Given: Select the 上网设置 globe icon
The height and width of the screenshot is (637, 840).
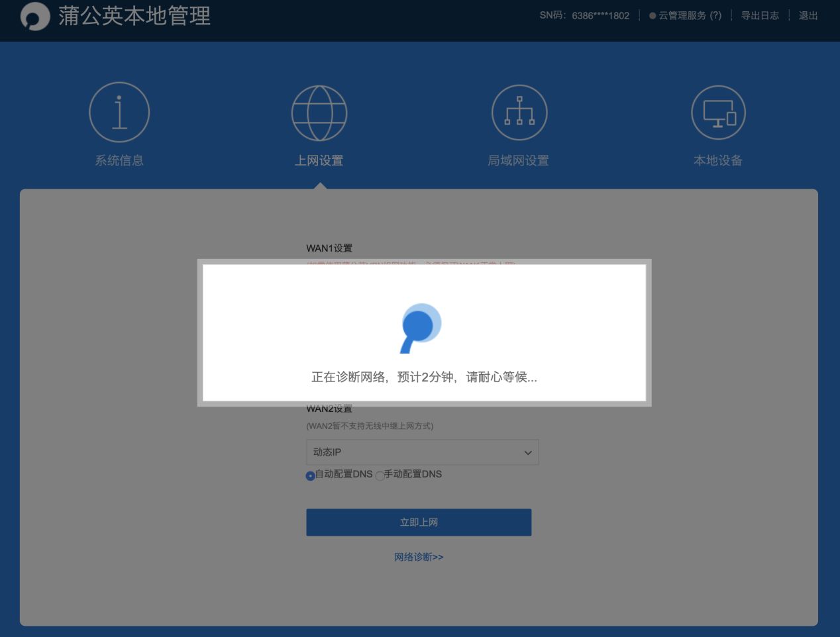Looking at the screenshot, I should [x=319, y=113].
